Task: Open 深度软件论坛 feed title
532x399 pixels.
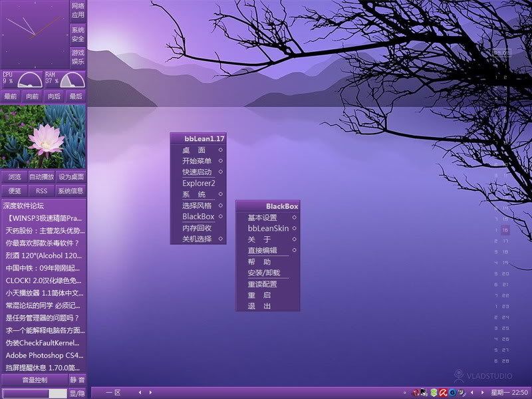Action: tap(23, 205)
